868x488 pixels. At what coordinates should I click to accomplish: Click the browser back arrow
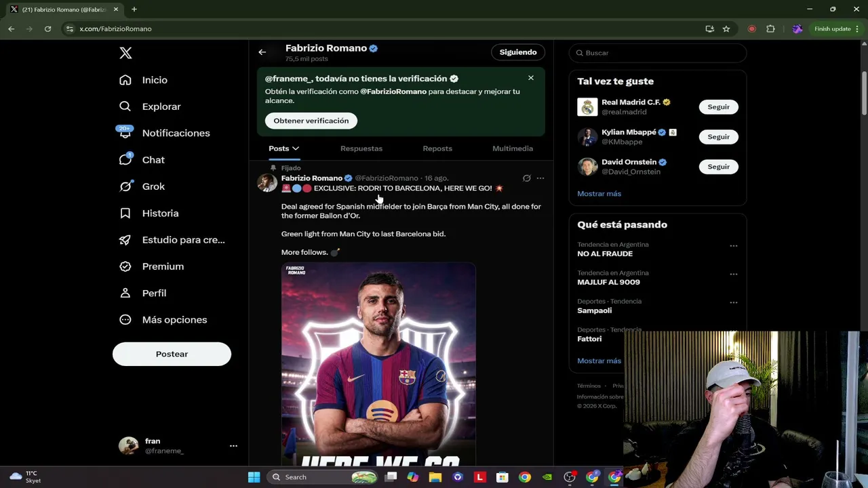(11, 29)
